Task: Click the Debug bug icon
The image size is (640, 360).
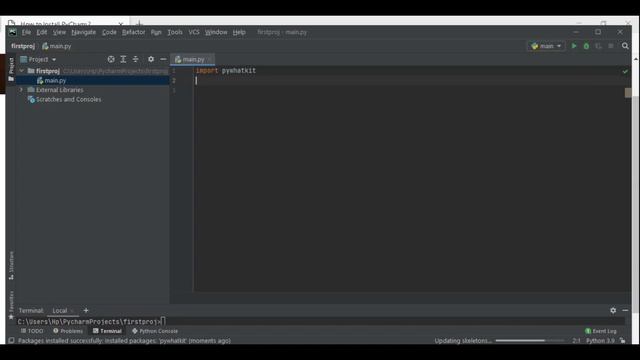Action: click(586, 46)
